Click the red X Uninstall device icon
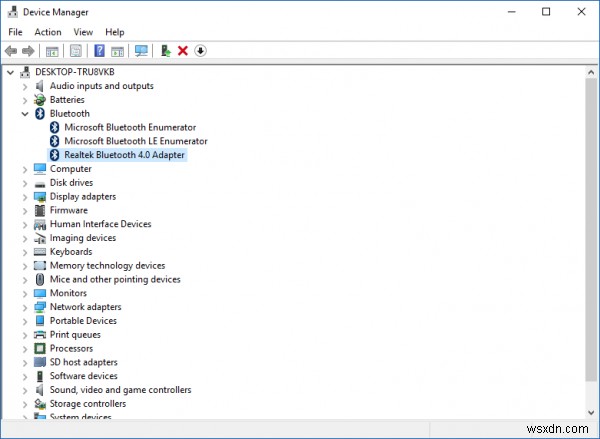 (183, 51)
